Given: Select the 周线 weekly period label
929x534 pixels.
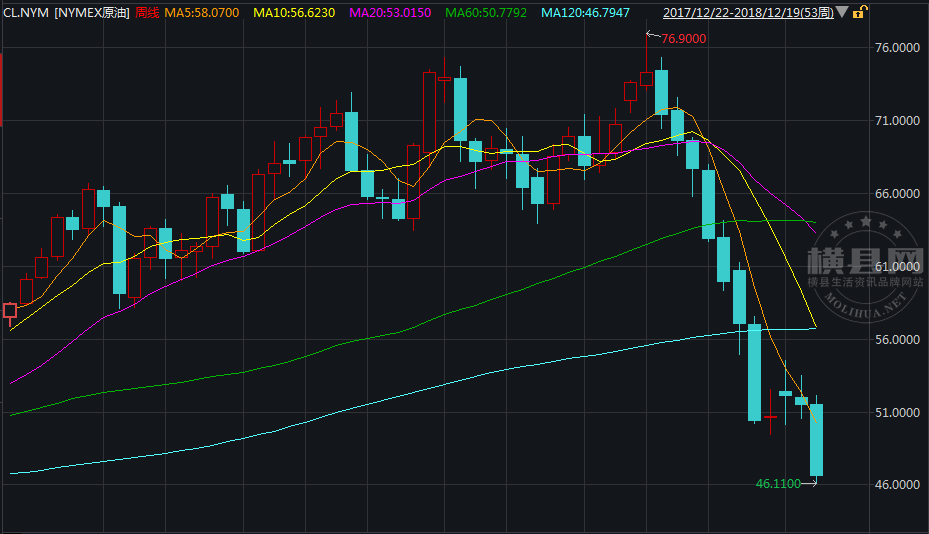Looking at the screenshot, I should click(x=147, y=12).
